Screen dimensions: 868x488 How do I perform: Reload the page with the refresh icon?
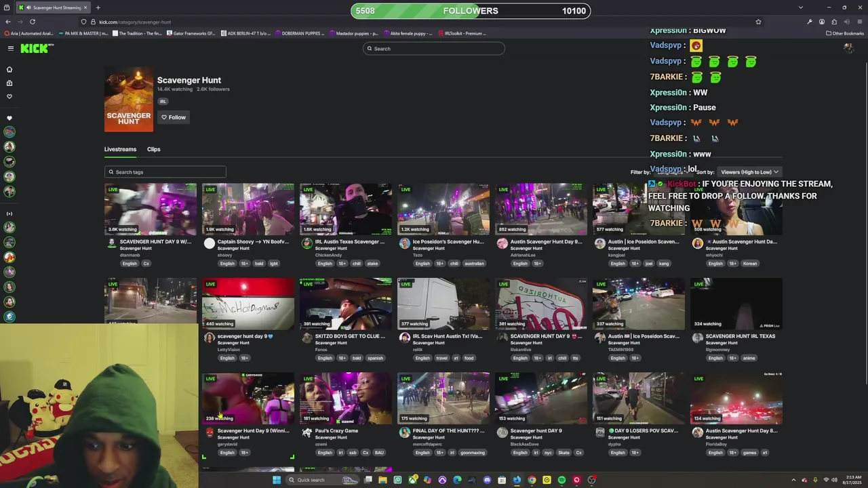click(x=32, y=22)
